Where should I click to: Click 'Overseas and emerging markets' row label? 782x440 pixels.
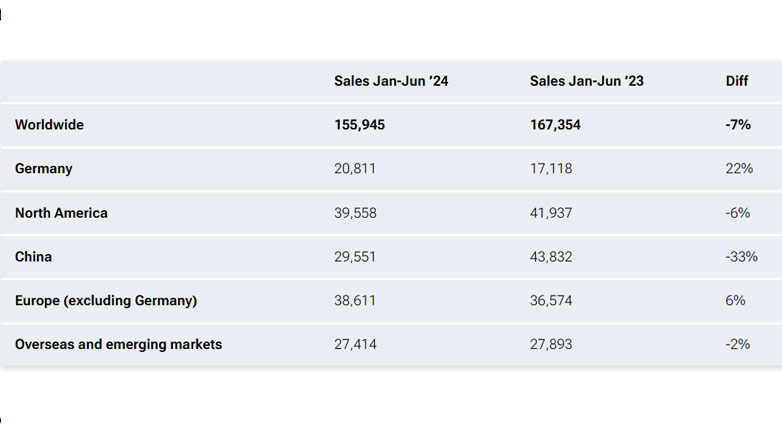pyautogui.click(x=118, y=345)
